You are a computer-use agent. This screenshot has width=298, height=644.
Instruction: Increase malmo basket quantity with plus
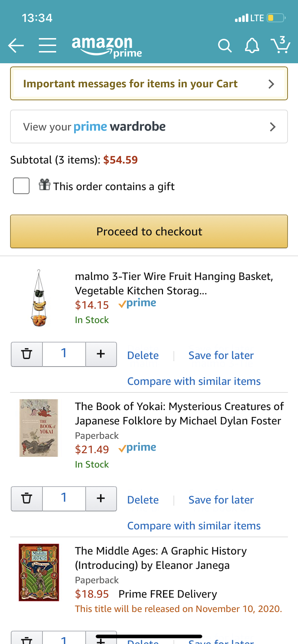click(x=101, y=354)
